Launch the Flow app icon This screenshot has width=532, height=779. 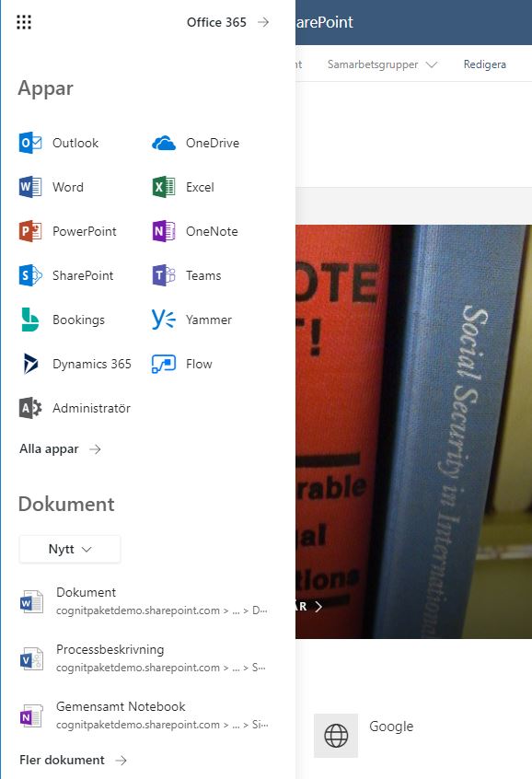164,364
